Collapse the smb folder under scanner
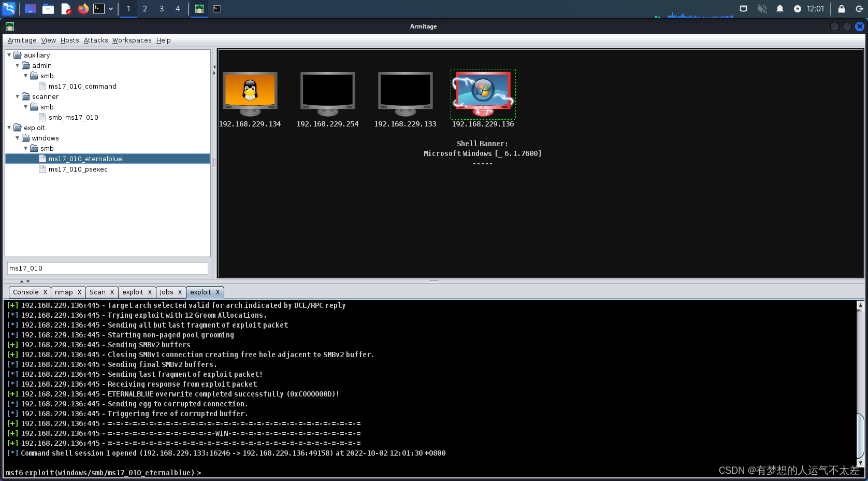868x481 pixels. (25, 107)
